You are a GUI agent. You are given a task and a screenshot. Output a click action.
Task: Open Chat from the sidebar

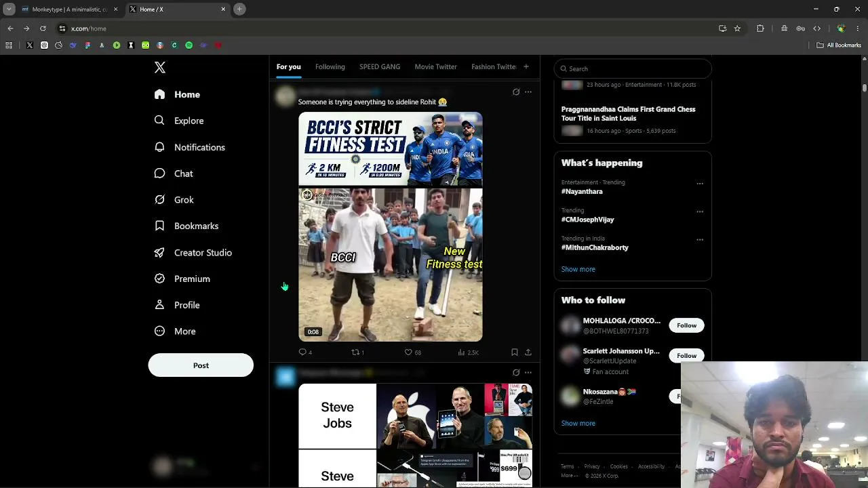pyautogui.click(x=174, y=174)
